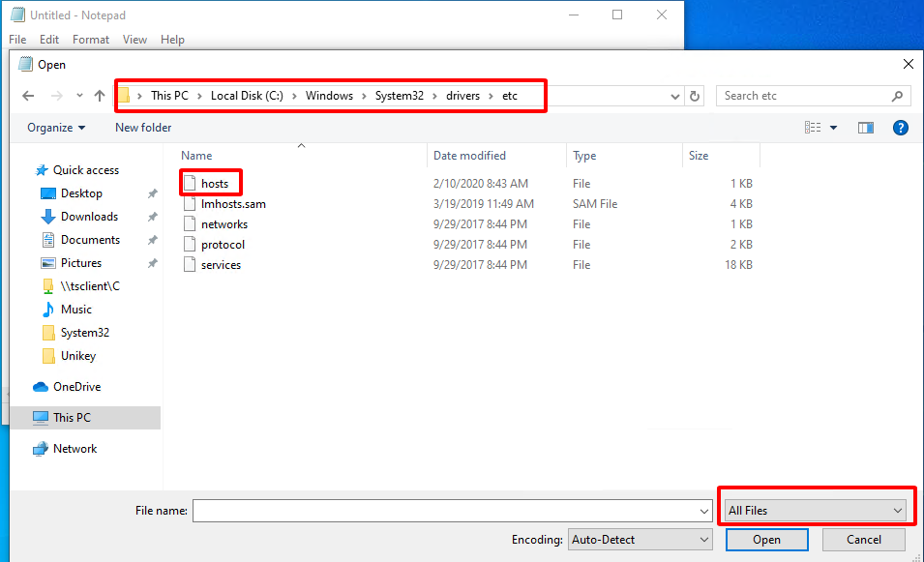Select This PC in navigation pane
Image resolution: width=924 pixels, height=562 pixels.
pyautogui.click(x=72, y=418)
